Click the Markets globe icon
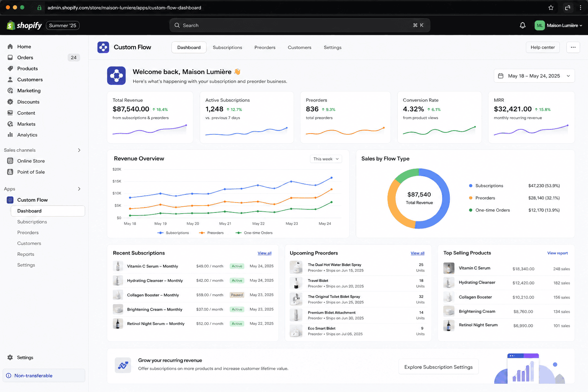 pyautogui.click(x=10, y=124)
